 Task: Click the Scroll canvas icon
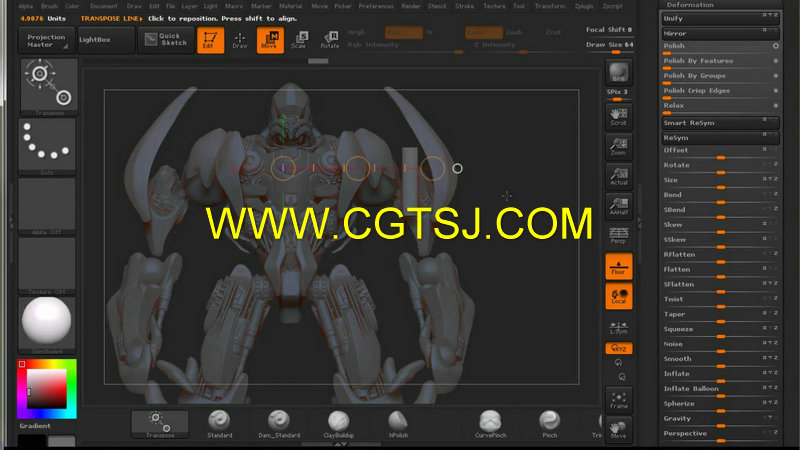click(618, 117)
